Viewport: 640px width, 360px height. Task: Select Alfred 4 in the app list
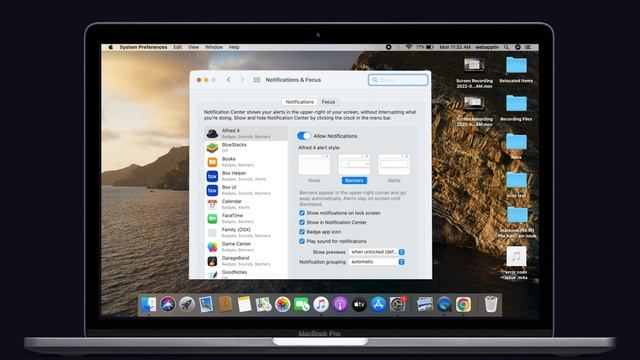coord(246,133)
